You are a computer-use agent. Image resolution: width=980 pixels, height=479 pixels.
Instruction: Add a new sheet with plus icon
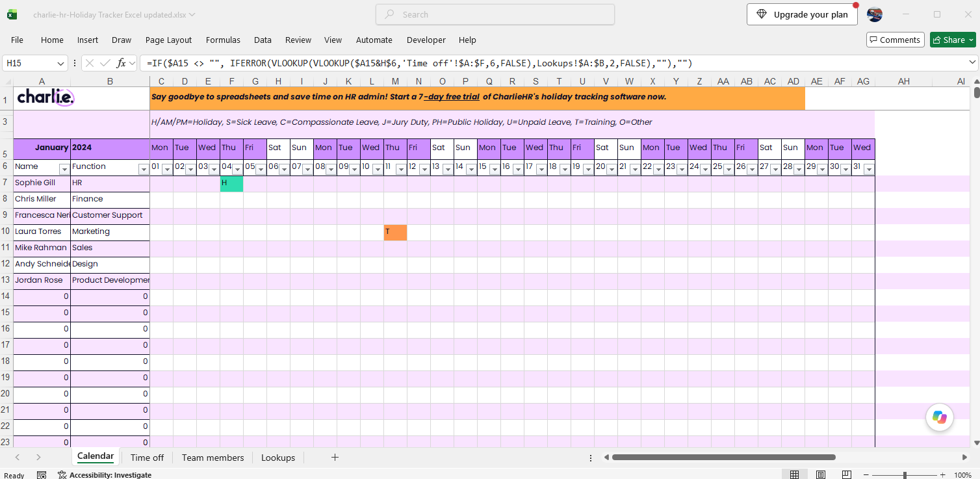click(x=335, y=458)
